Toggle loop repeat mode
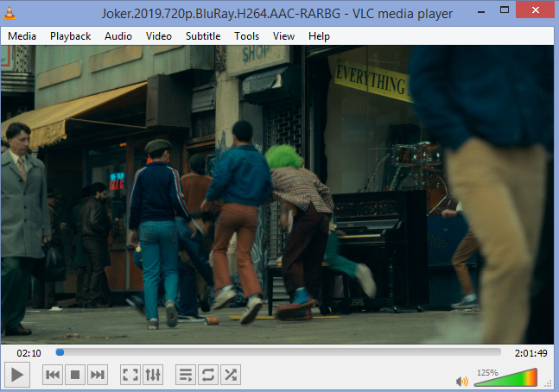Viewport: 559px width, 392px height. coord(208,375)
